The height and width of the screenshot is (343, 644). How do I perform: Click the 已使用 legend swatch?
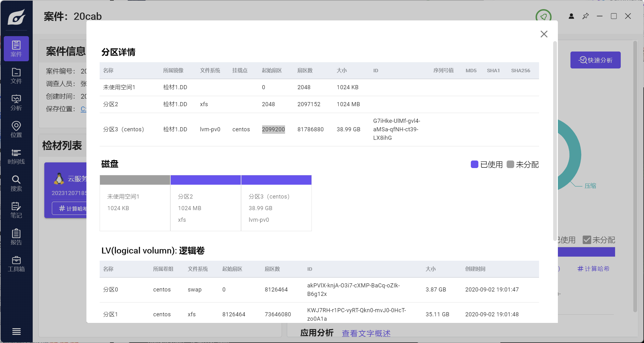475,164
